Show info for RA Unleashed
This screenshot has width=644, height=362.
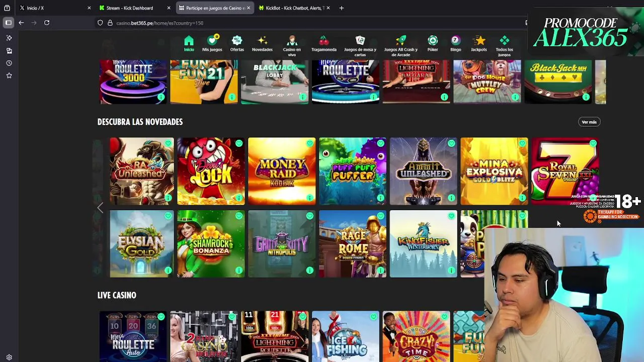tap(168, 198)
